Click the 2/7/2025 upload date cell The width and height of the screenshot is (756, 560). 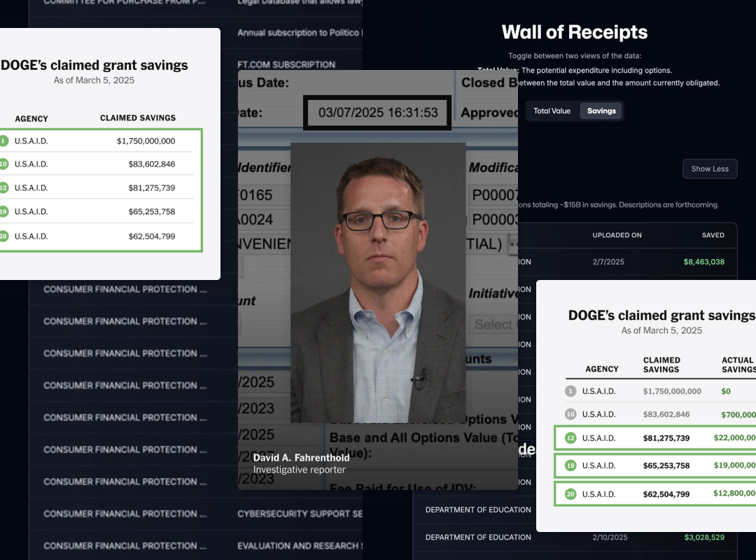pos(608,262)
